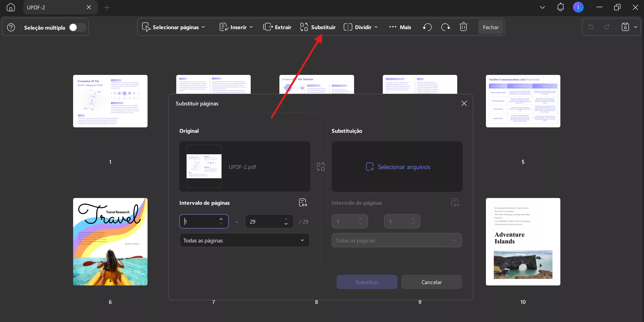The image size is (644, 322).
Task: Click the Original page range swap icon
Action: point(303,202)
